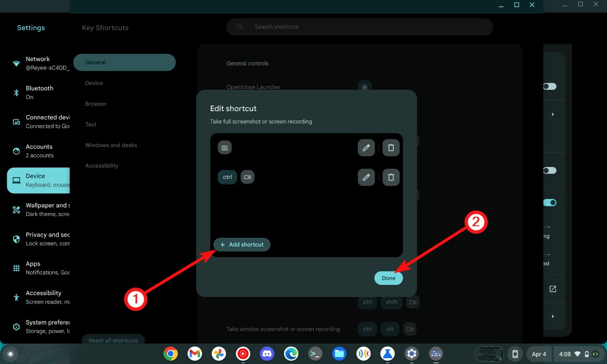Delete the ctrl shortcut using its trash icon

(391, 177)
